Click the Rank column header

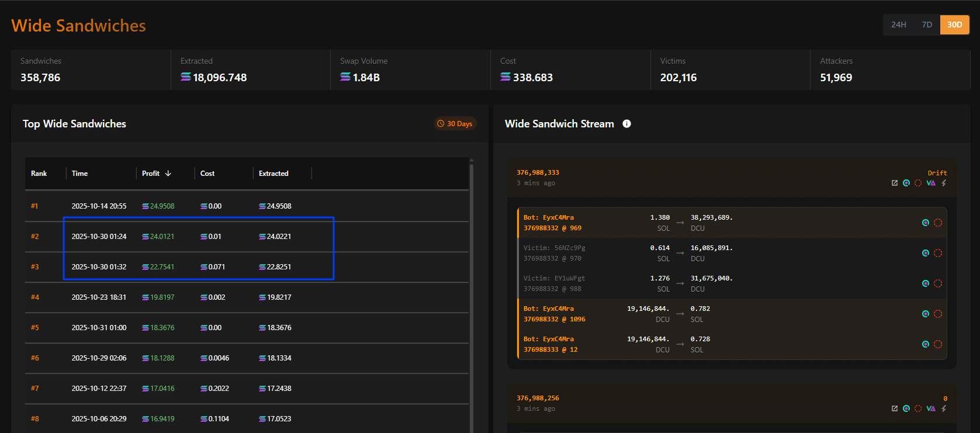click(39, 174)
